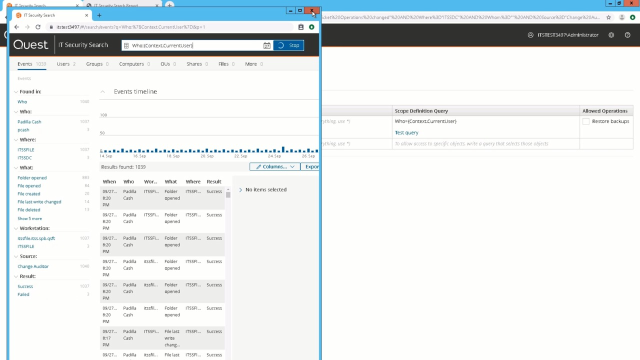Switch to the Groups tab

pos(97,64)
